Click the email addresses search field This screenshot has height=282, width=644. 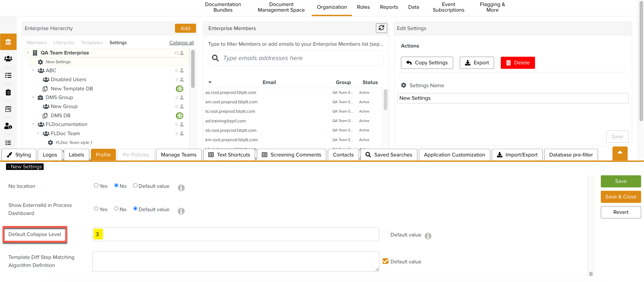point(296,58)
